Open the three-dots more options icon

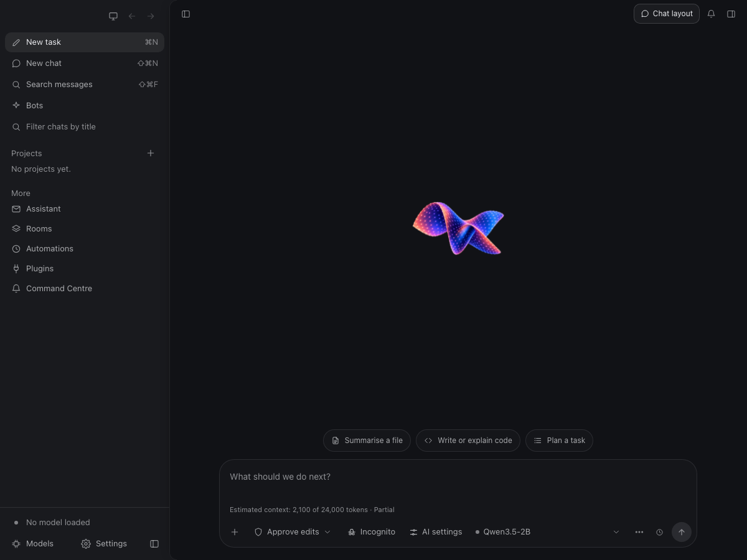639,532
